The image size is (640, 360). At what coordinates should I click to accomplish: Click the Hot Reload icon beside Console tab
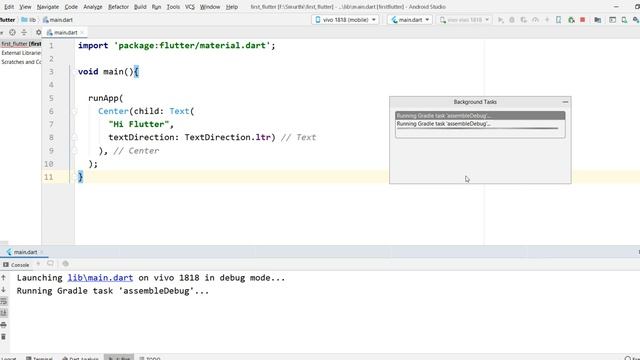[x=38, y=264]
